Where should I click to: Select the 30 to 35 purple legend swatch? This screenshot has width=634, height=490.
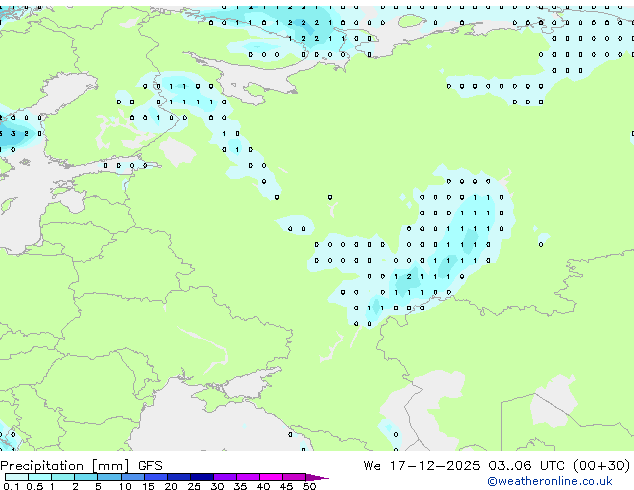225,477
